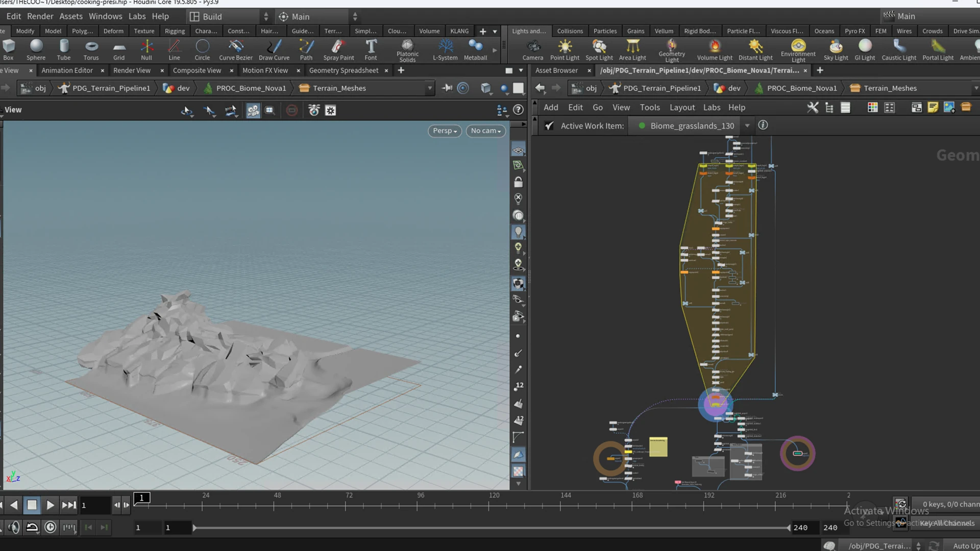Select the L-System shelf tool
Screen dimensions: 980x551
pyautogui.click(x=445, y=50)
